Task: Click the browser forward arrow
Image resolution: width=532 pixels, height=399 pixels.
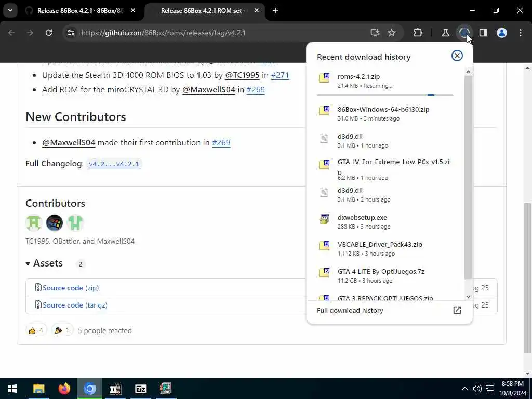Action: (x=30, y=33)
